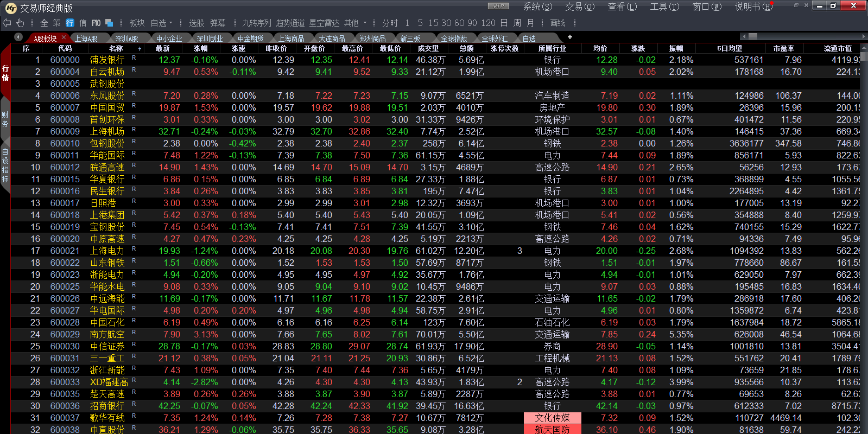
Task: Click the 九转序列 indicator button
Action: (256, 23)
